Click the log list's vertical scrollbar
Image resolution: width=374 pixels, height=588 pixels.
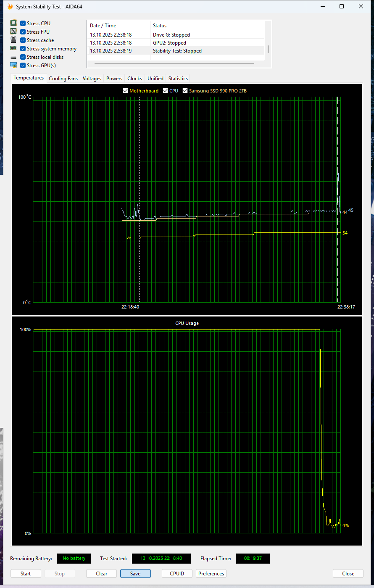267,49
